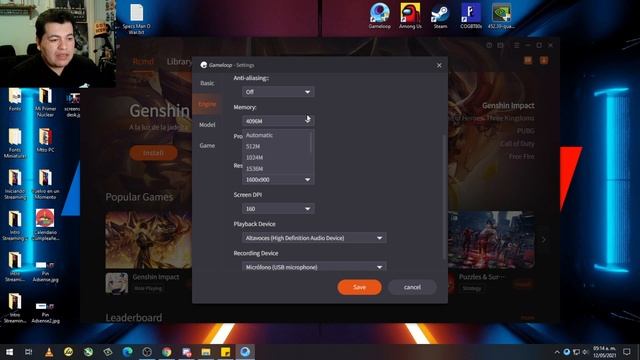640x360 pixels.
Task: Select the Calendario Cumpleaños desktop icon
Action: (45, 224)
